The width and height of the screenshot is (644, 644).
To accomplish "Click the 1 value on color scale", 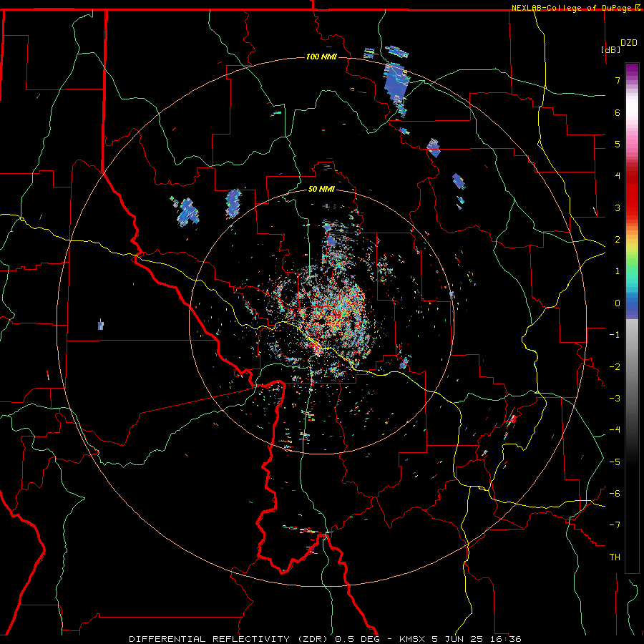I will click(x=618, y=271).
